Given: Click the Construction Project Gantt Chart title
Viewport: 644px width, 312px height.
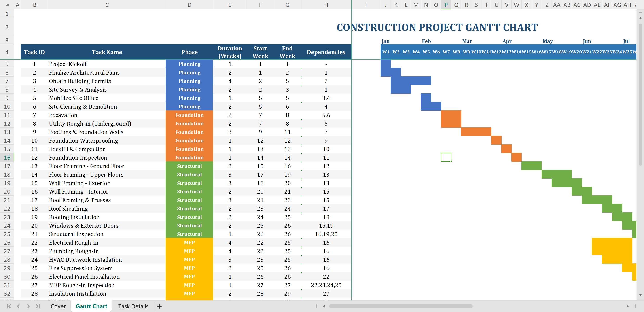Looking at the screenshot, I should click(x=437, y=27).
